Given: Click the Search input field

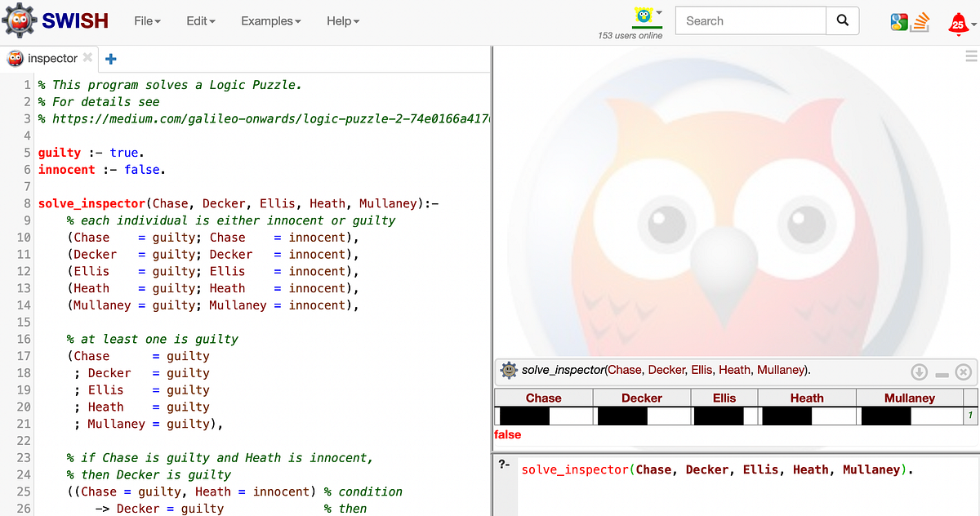Looking at the screenshot, I should [752, 20].
